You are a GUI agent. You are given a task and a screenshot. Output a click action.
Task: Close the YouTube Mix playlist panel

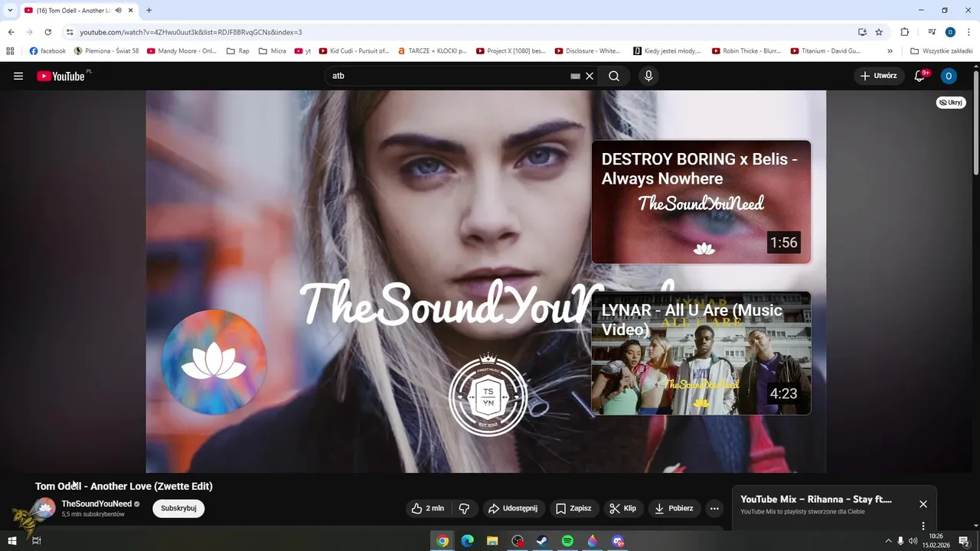(x=923, y=504)
